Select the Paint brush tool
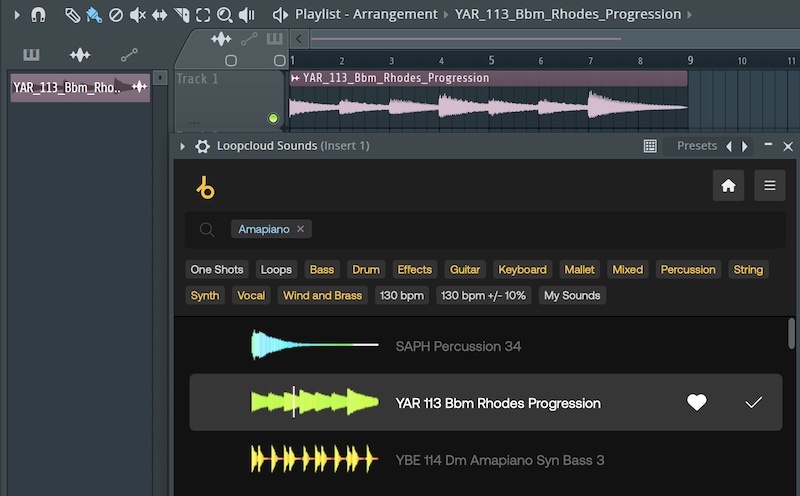 (x=94, y=15)
